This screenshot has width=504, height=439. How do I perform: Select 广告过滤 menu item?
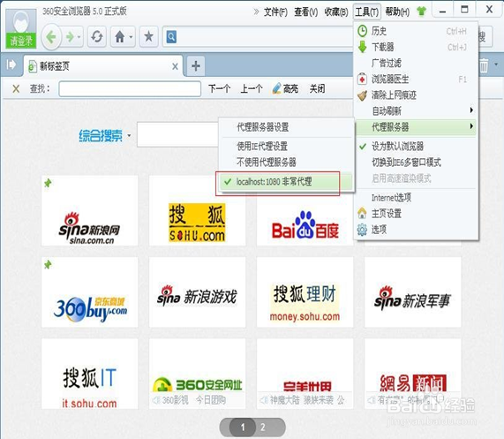click(x=417, y=63)
